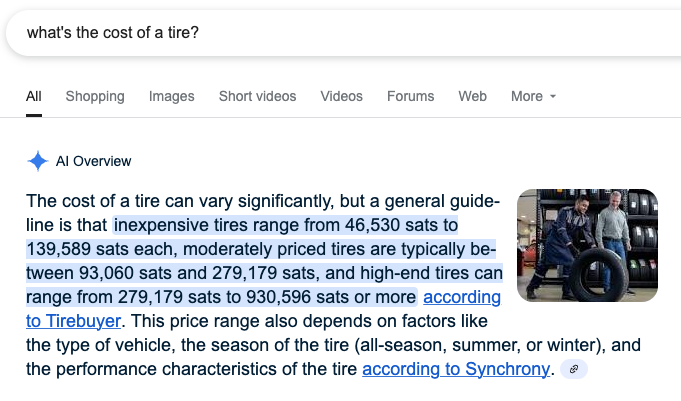681x401 pixels.
Task: Go to the Videos tab
Action: (x=341, y=96)
